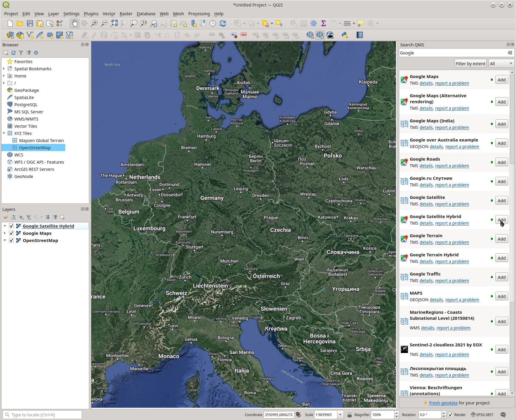Collapse the XYZ Tiles browser node

pyautogui.click(x=4, y=133)
